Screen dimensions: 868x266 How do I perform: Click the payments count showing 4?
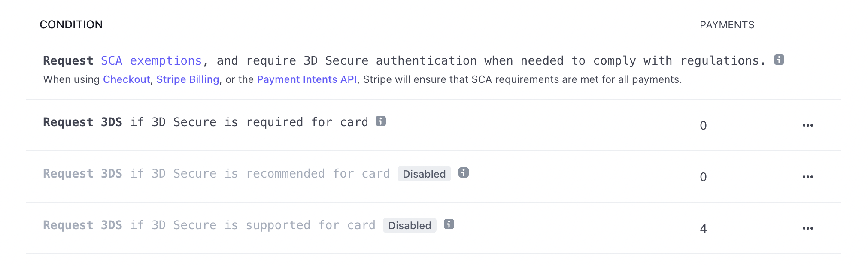(x=703, y=228)
